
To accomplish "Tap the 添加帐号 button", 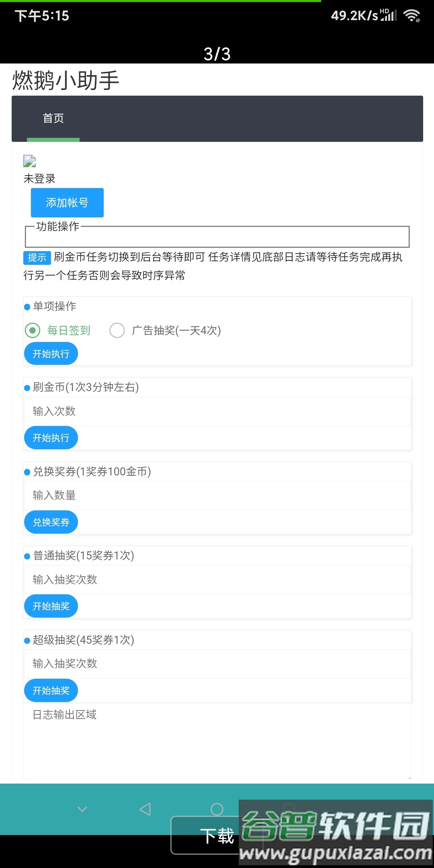I will (x=66, y=202).
